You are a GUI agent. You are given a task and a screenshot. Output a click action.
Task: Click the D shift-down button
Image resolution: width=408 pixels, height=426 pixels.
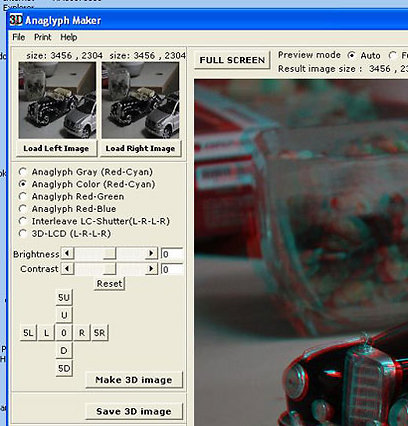64,351
